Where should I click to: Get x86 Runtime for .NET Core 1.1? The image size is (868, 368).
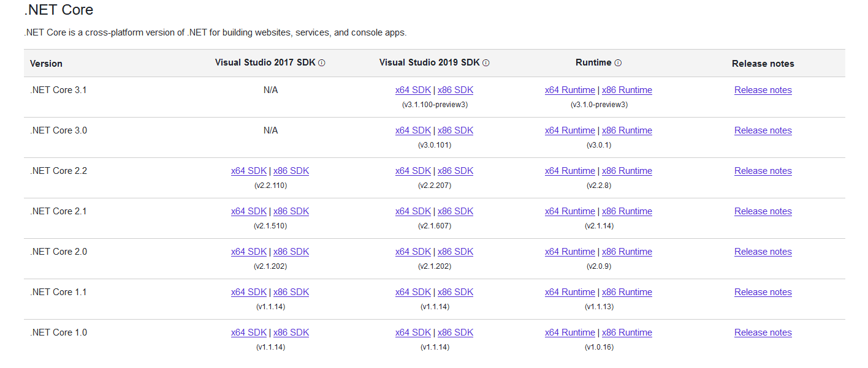626,292
